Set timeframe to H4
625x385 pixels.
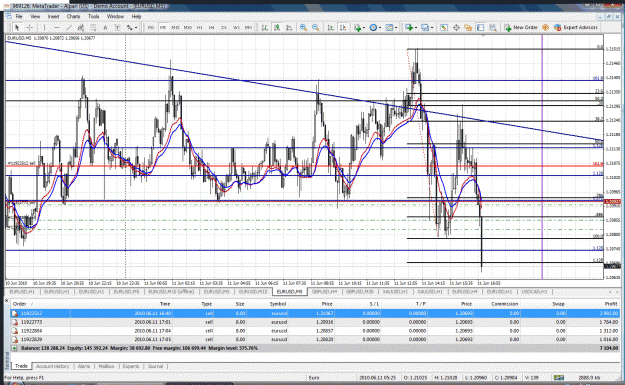point(212,28)
